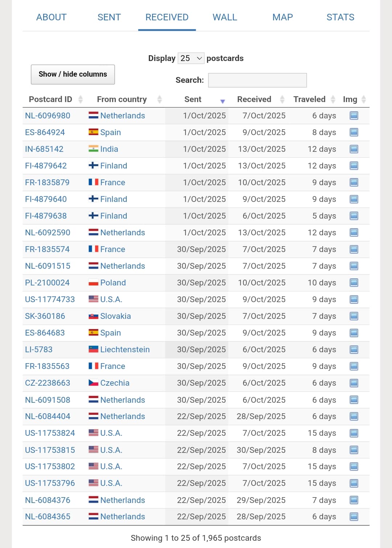Screen dimensions: 392x548
Task: View image for postcard PL-2100024
Action: pyautogui.click(x=354, y=283)
